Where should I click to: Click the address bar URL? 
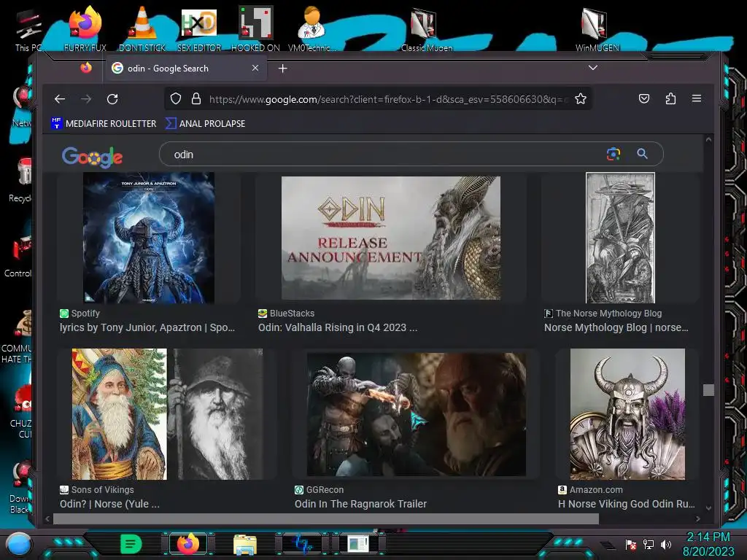click(388, 99)
